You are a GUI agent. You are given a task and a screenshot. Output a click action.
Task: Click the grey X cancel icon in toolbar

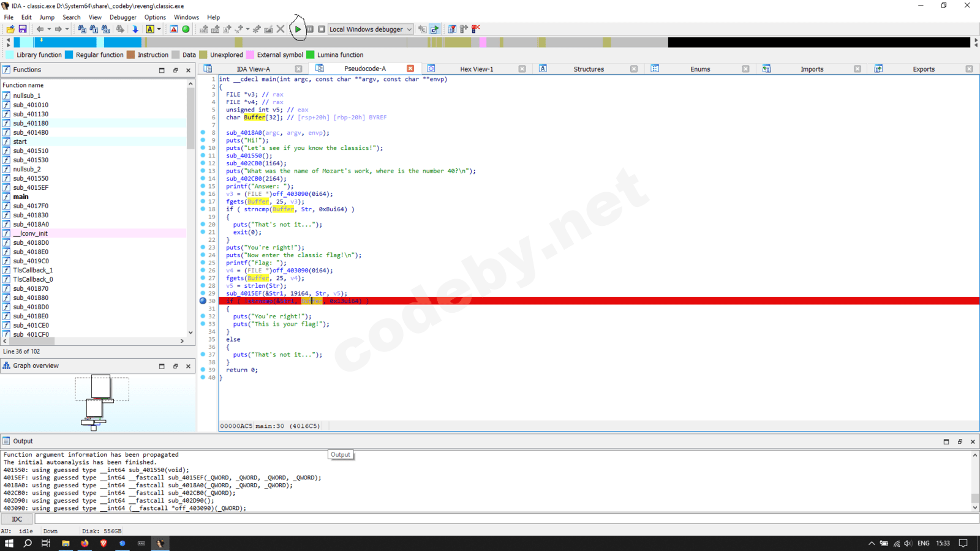coord(281,29)
